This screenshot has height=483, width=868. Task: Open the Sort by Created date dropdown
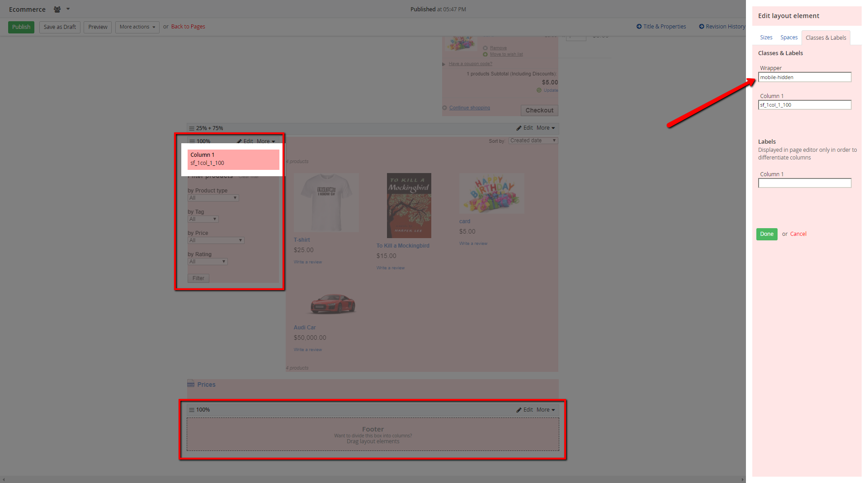click(x=533, y=141)
